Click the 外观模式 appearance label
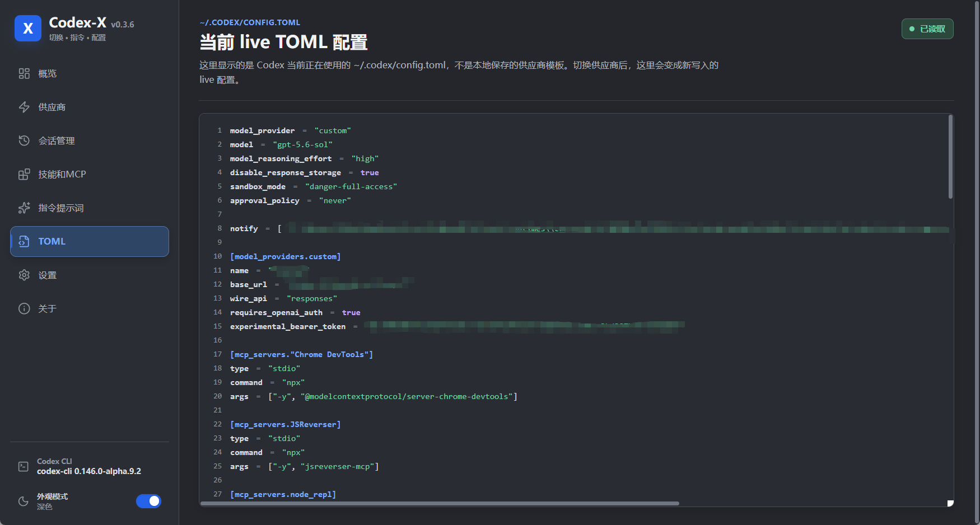 coord(52,496)
